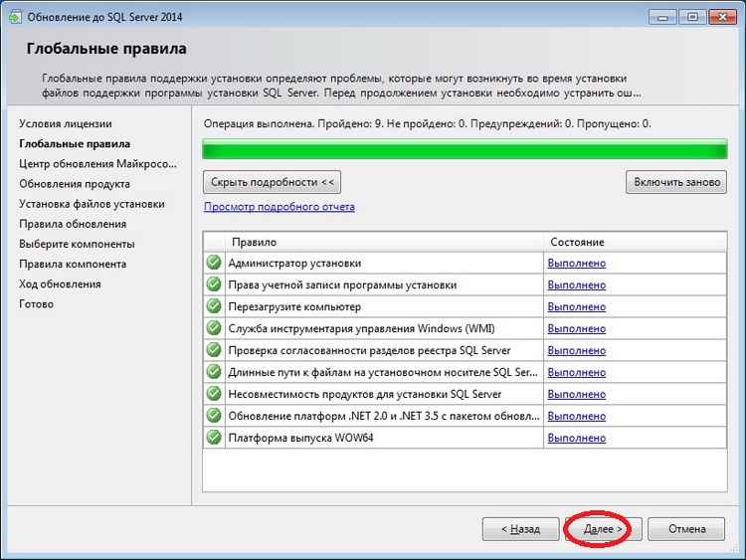Open Выполнено link for Платформа выпуска WOW64
Viewport: 746px width, 560px height.
[x=577, y=439]
